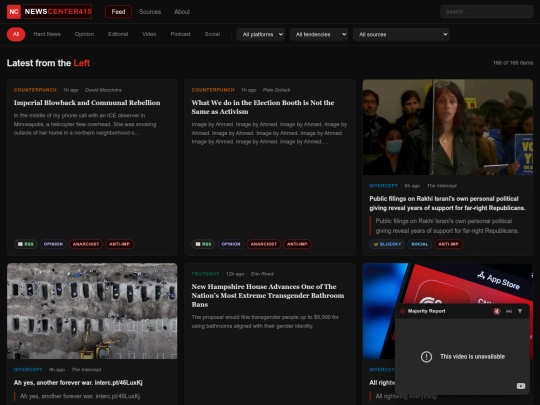Switch to the Feed tab

118,12
